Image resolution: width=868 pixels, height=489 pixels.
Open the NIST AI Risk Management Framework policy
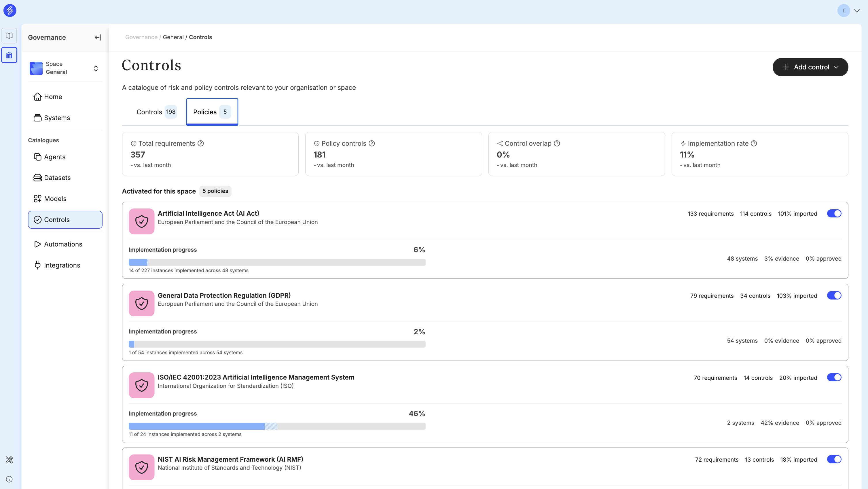[230, 459]
